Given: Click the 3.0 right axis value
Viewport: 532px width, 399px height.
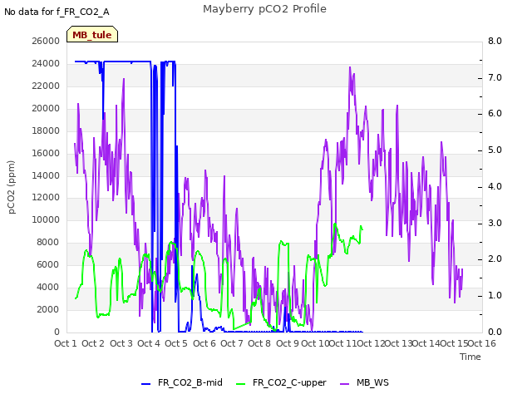Looking at the screenshot, I should tap(495, 224).
